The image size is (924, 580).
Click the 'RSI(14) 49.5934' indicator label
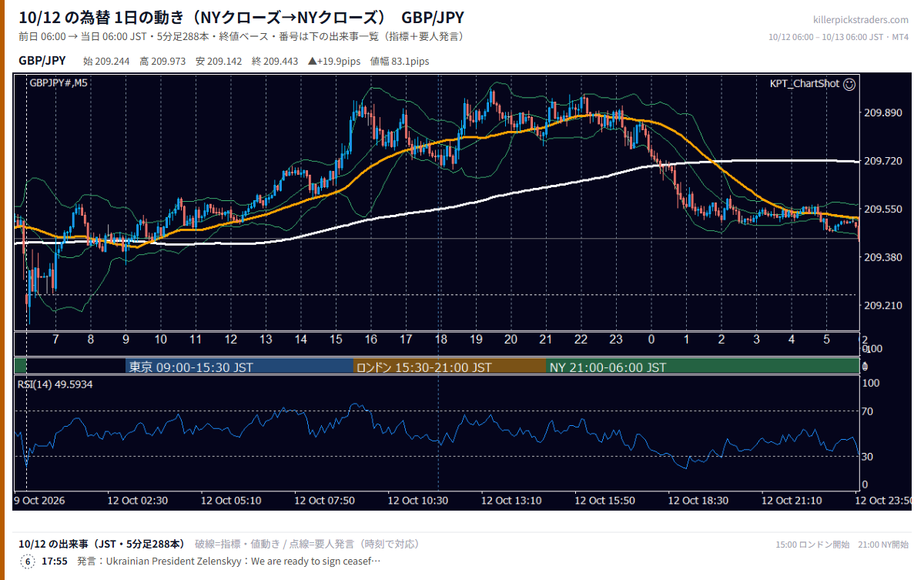55,384
